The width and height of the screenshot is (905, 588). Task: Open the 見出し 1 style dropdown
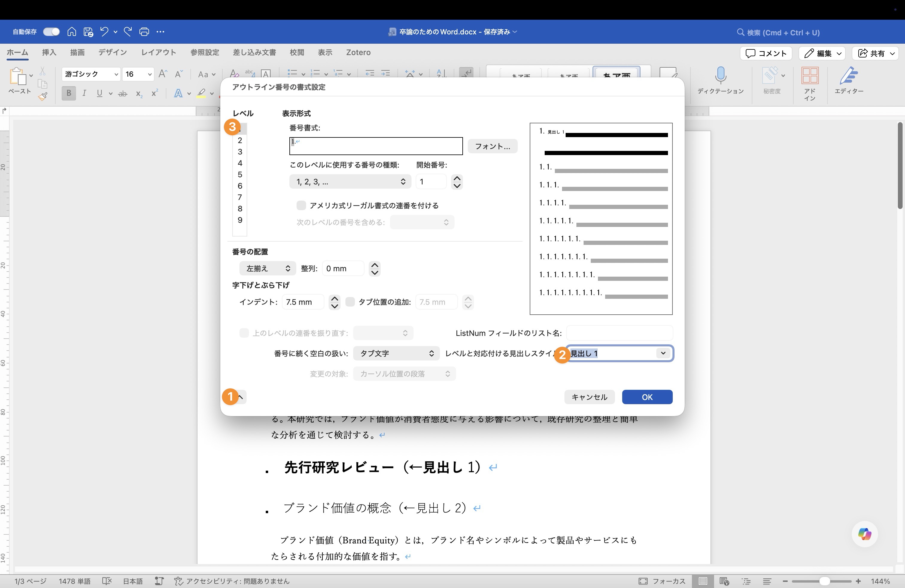pyautogui.click(x=663, y=353)
